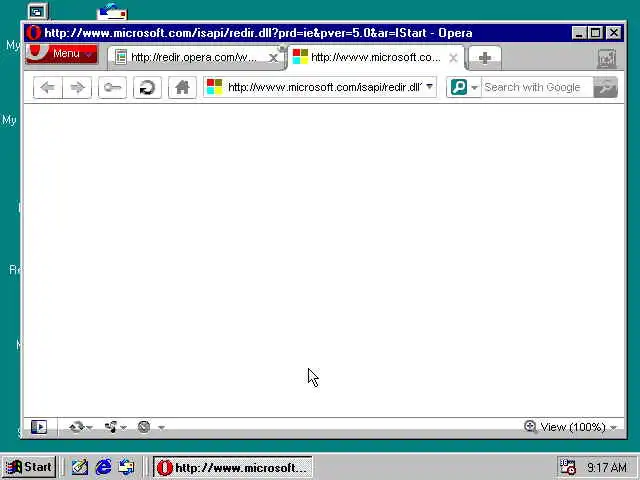Click the zoom magnifier icon in status bar
The image size is (640, 480).
click(x=530, y=427)
